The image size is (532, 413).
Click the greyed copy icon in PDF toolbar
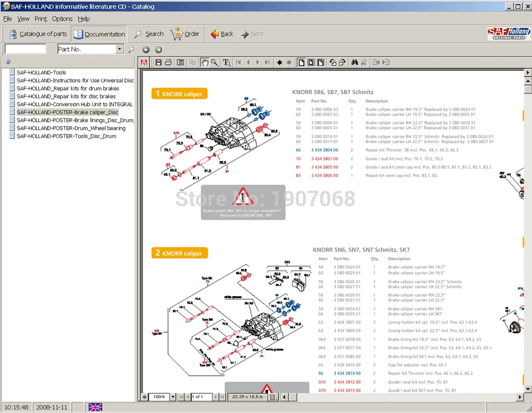pyautogui.click(x=193, y=62)
